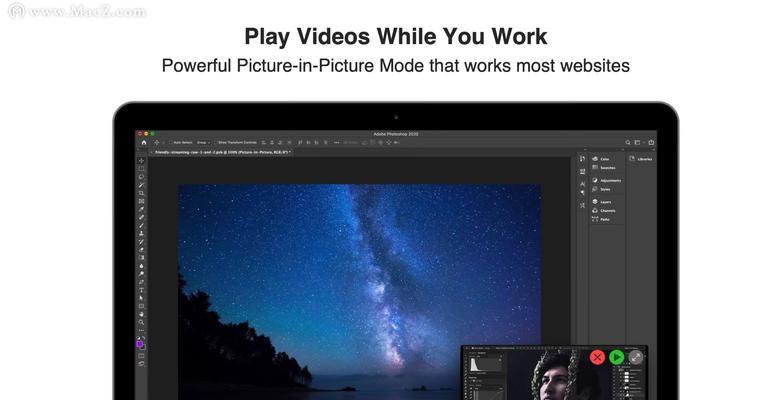Open the Properties panel icon in collapsed dock
This screenshot has width=784, height=400.
click(582, 172)
